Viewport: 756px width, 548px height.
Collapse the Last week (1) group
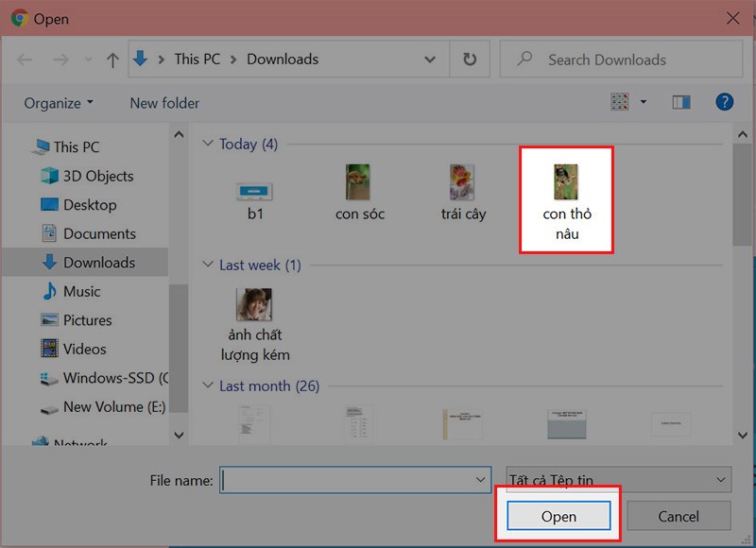click(208, 265)
